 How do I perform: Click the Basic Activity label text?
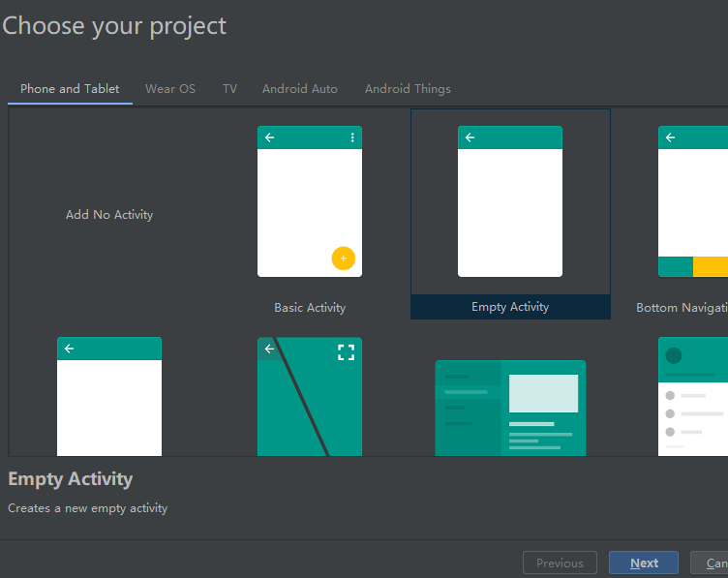point(310,307)
